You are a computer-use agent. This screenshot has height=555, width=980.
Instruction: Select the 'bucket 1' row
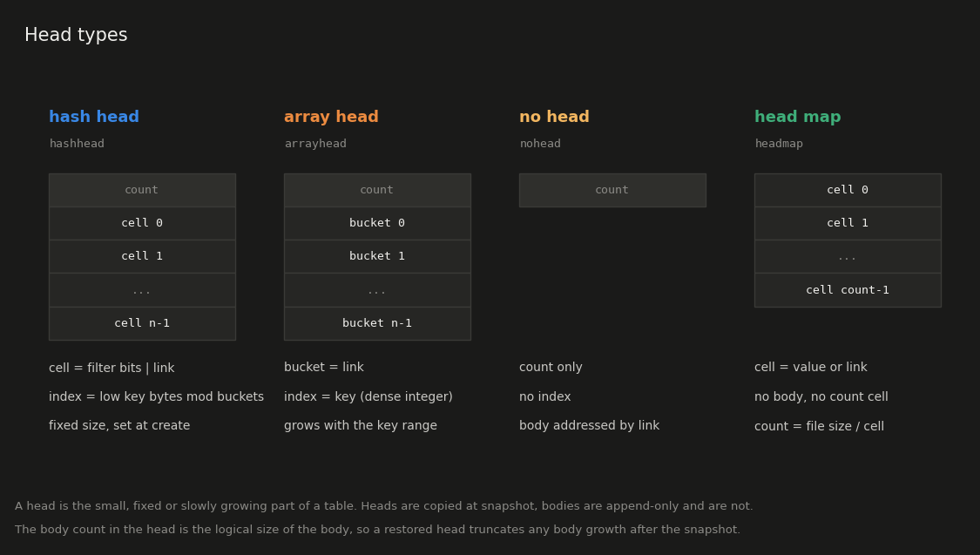pos(377,256)
